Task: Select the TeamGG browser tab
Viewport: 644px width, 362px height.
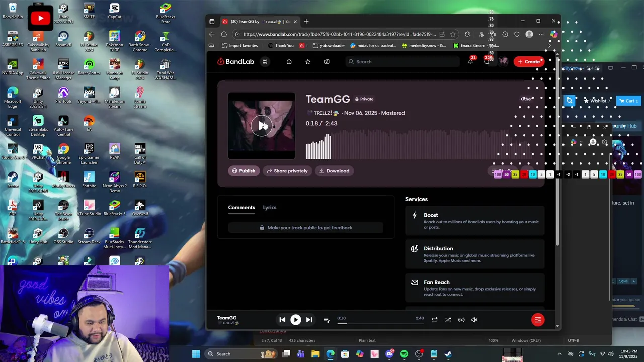Action: (259, 21)
